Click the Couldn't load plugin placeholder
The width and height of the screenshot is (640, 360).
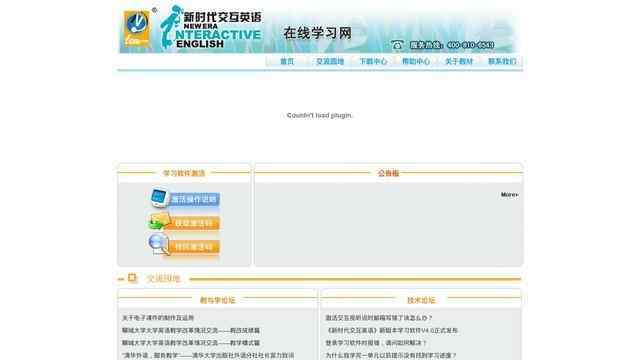point(319,116)
